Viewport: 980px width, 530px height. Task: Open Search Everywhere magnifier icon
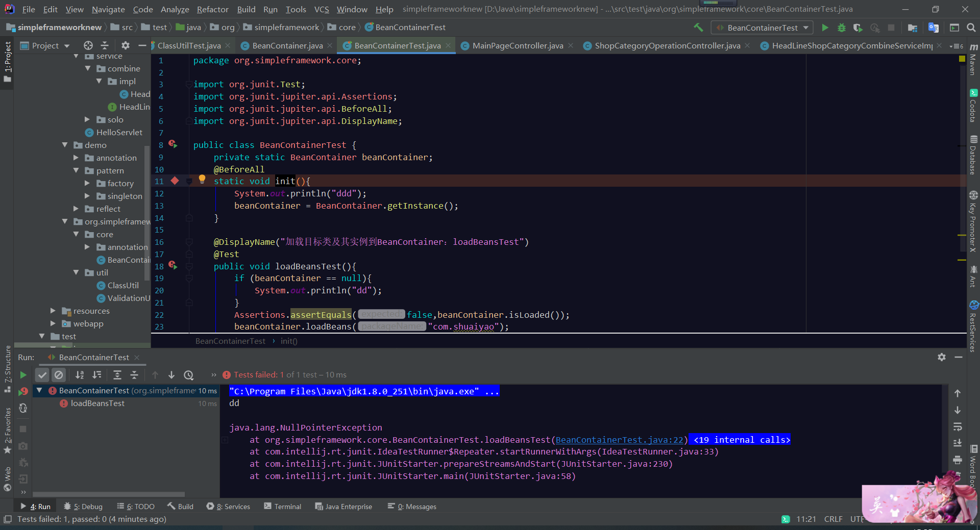point(971,28)
